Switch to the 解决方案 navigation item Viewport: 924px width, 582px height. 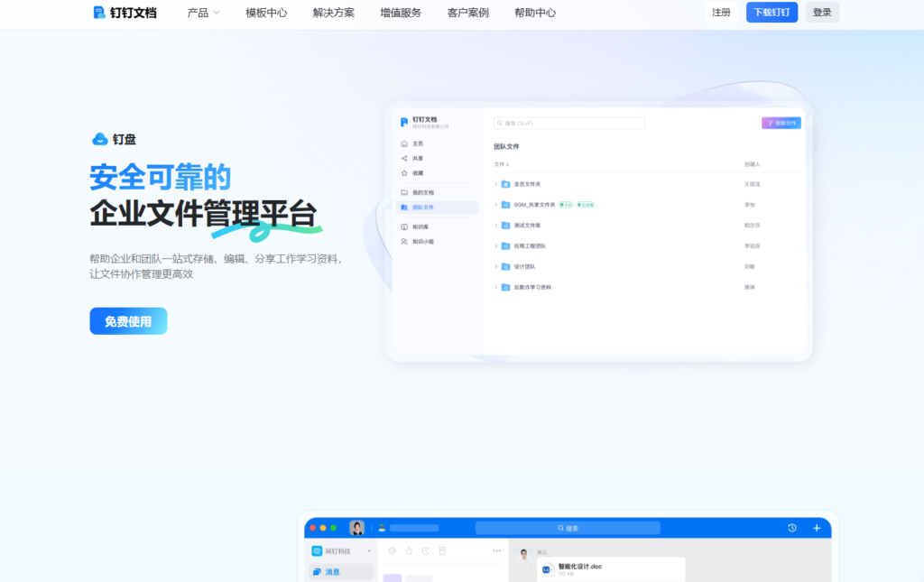tap(332, 13)
